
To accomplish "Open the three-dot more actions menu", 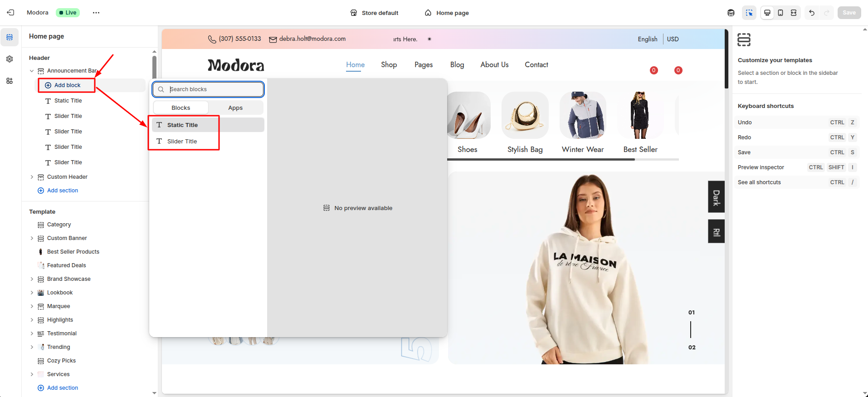I will (96, 13).
